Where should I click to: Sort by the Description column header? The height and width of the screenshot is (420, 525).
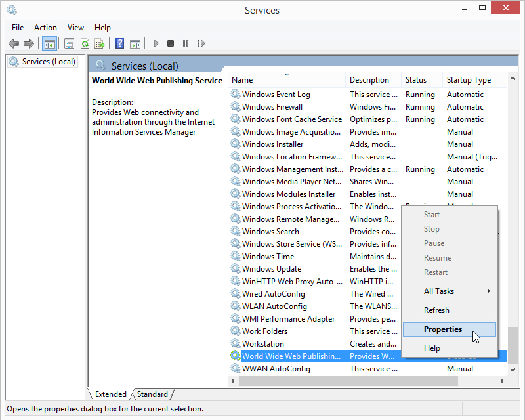(373, 80)
